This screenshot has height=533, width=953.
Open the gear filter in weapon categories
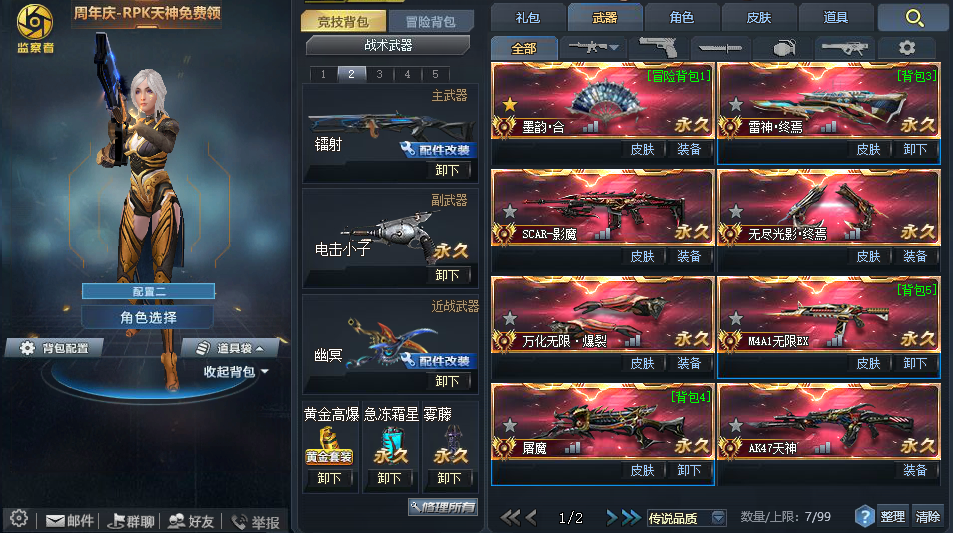(x=906, y=47)
